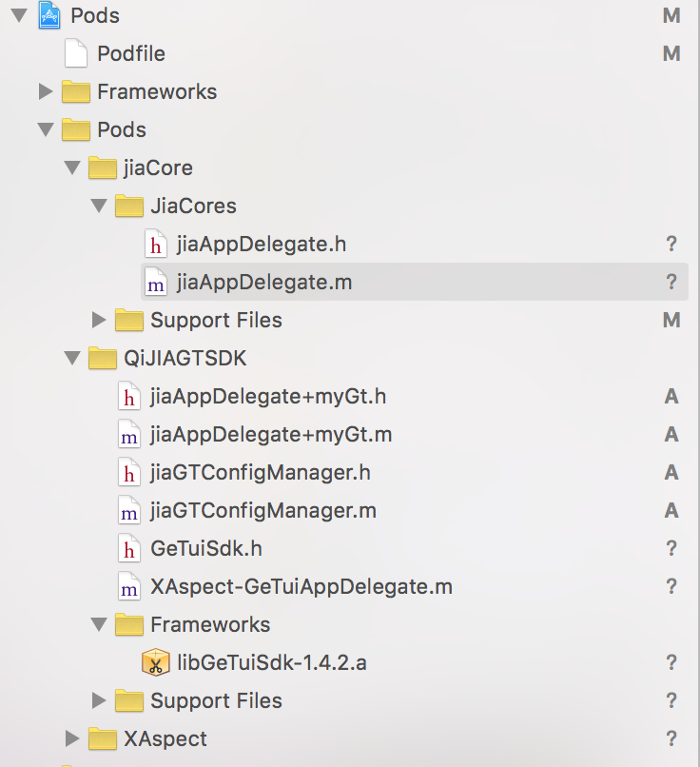Click the XAspect-GeTuiAppDelegate.m file icon
Viewport: 700px width, 767px height.
[128, 586]
